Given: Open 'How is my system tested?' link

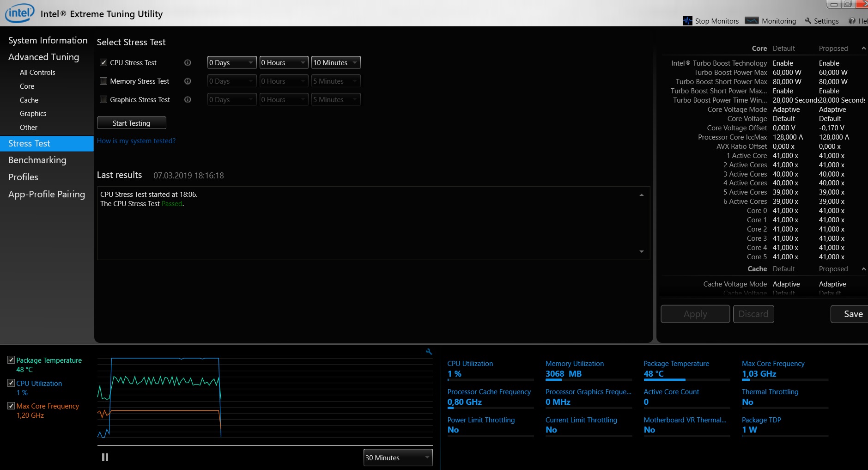Looking at the screenshot, I should pyautogui.click(x=136, y=141).
